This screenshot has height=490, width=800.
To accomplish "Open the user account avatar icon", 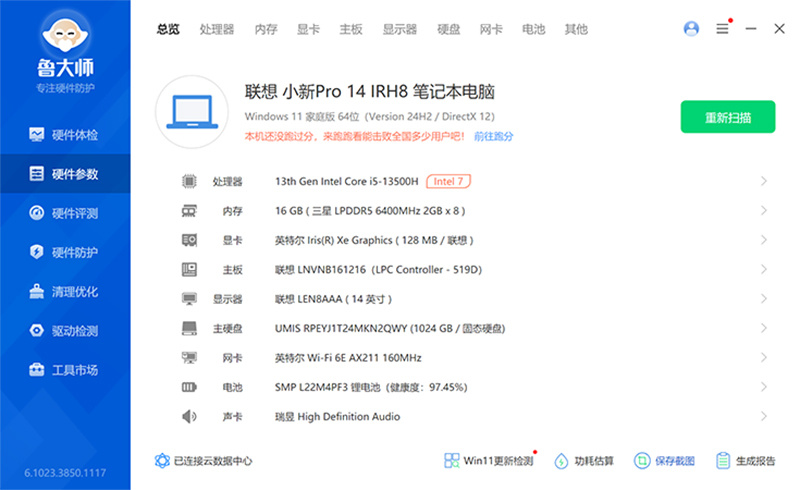I will click(691, 29).
